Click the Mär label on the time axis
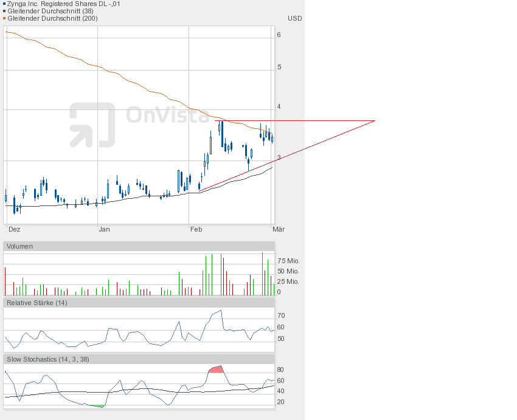Screen dimensions: 517x420 pos(278,229)
